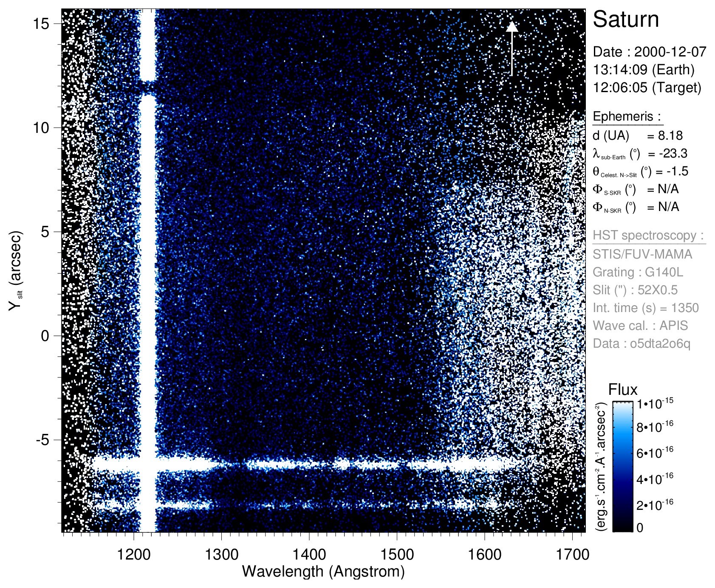Click the -5 arcsec tick label
The width and height of the screenshot is (715, 588).
click(x=42, y=440)
